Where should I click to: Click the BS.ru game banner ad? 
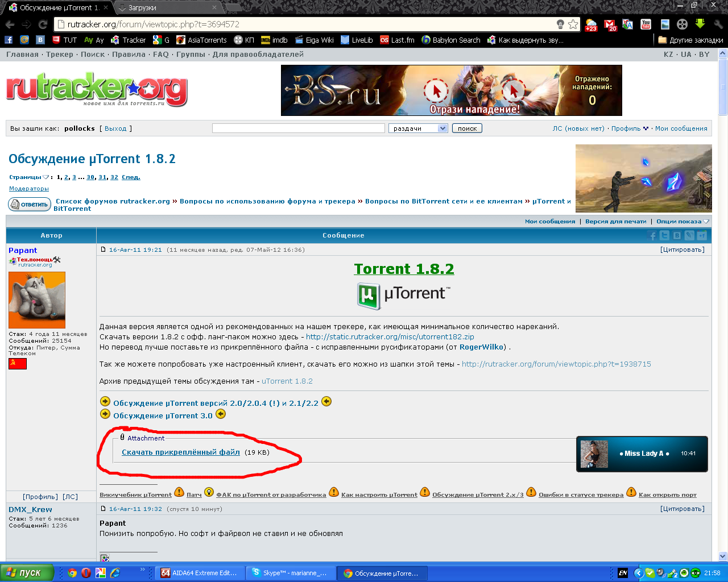452,90
